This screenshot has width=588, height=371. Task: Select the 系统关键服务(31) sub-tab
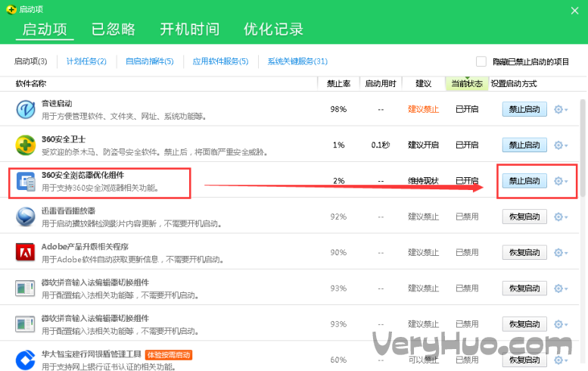point(297,61)
